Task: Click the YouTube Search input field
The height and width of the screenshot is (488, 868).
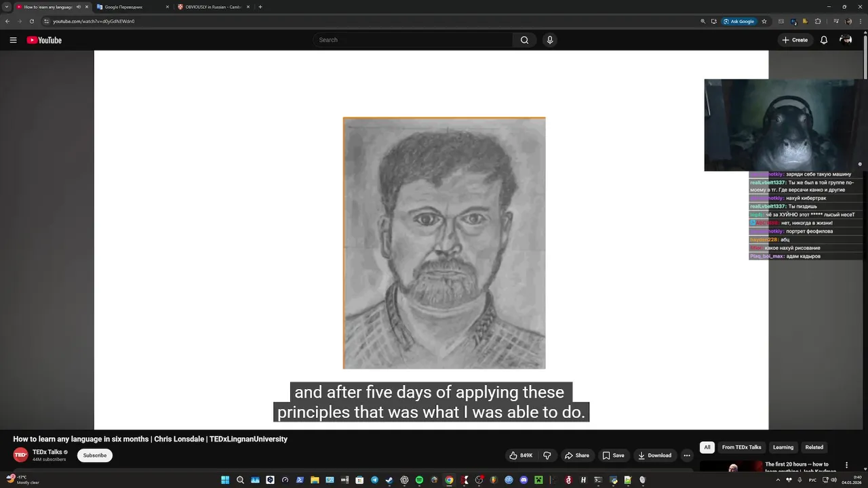Action: pos(413,40)
